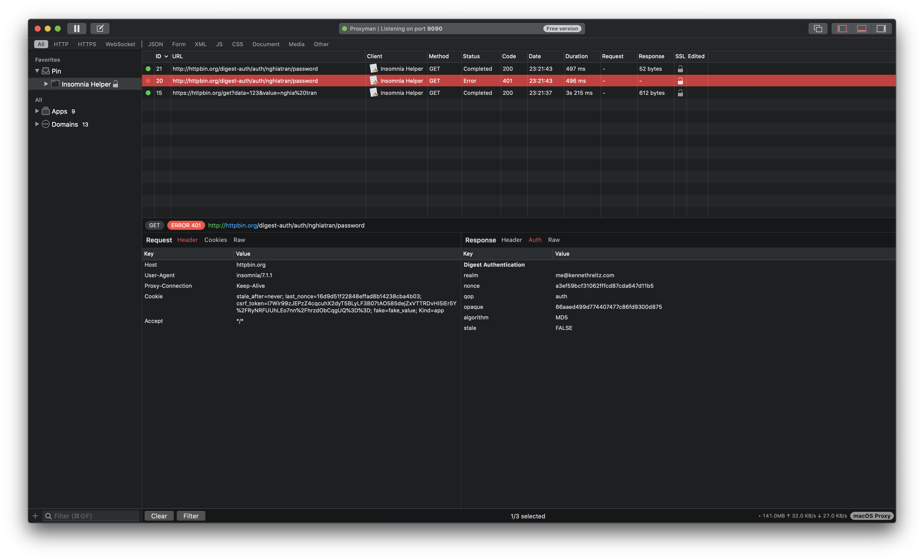
Task: Sort by ID column dropdown arrow
Action: click(x=166, y=57)
